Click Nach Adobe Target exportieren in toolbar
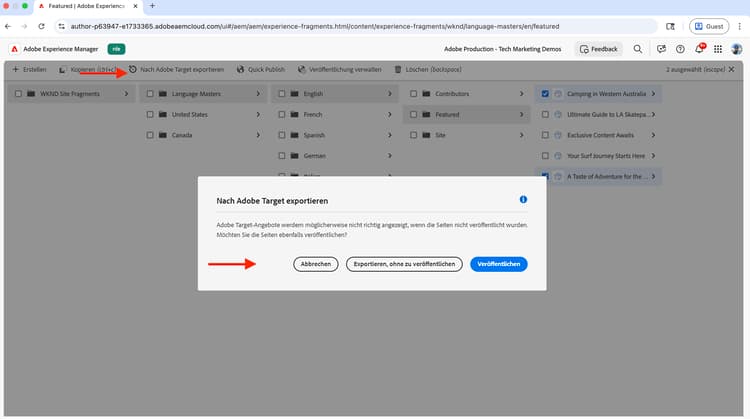 (x=176, y=69)
